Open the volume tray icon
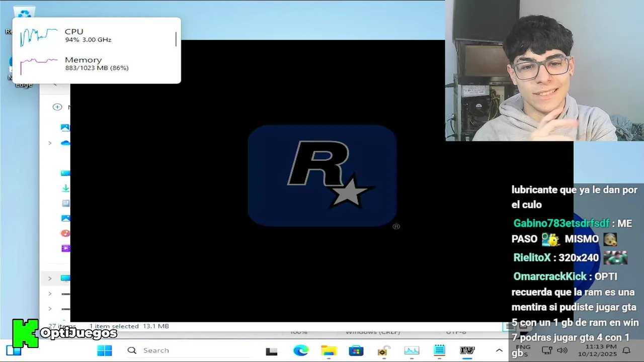The height and width of the screenshot is (362, 644). point(562,350)
